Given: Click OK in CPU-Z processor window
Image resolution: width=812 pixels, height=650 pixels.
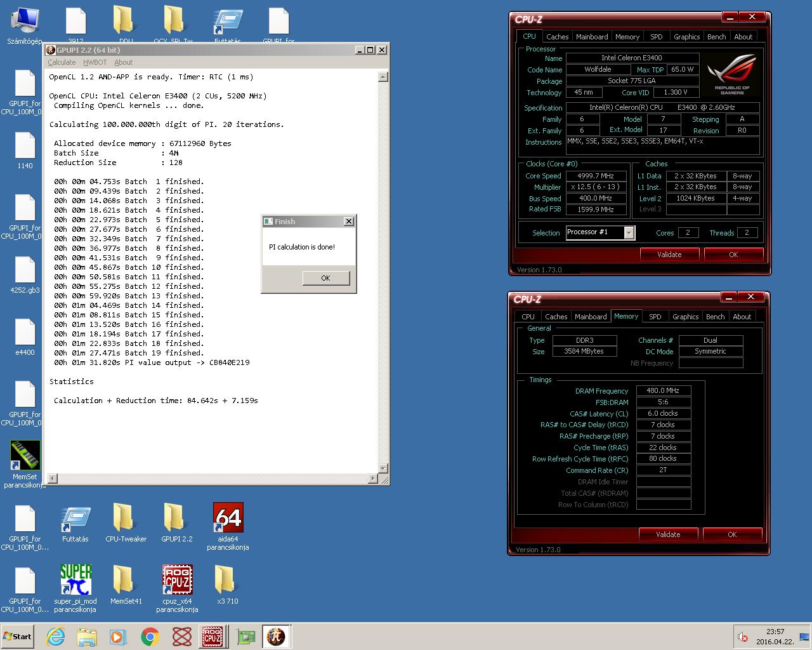Looking at the screenshot, I should tap(733, 255).
